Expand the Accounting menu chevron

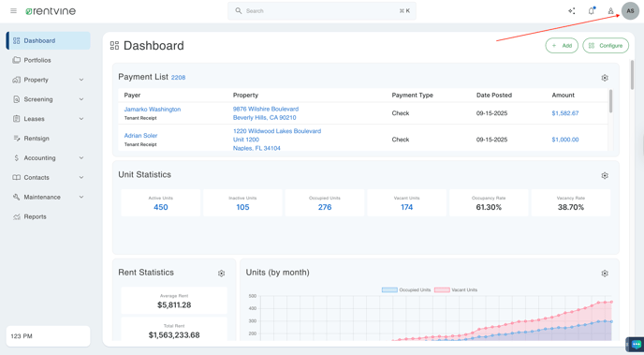pos(81,157)
